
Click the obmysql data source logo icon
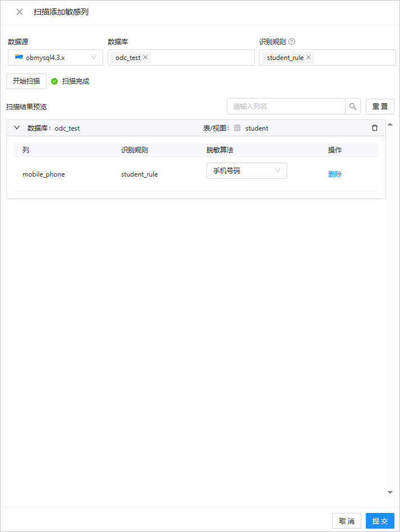pos(19,57)
